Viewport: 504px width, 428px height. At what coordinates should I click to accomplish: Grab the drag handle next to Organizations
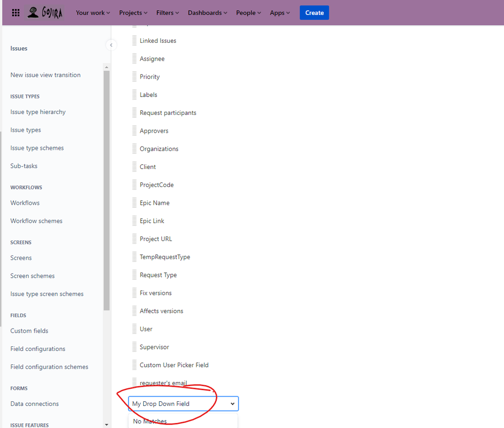click(x=134, y=149)
